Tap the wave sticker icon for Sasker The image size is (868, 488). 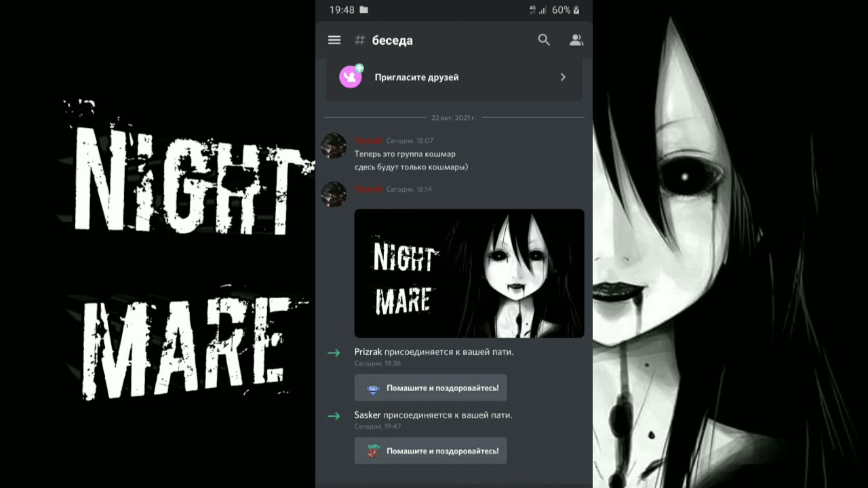373,451
